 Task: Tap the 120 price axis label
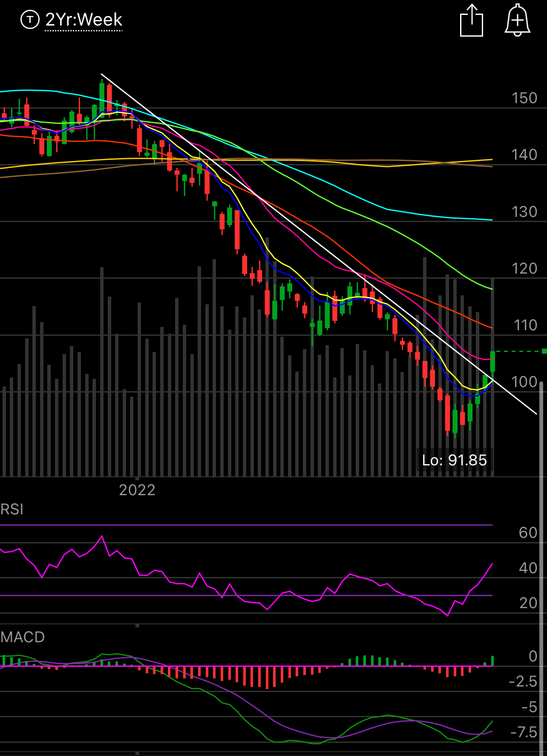point(524,268)
